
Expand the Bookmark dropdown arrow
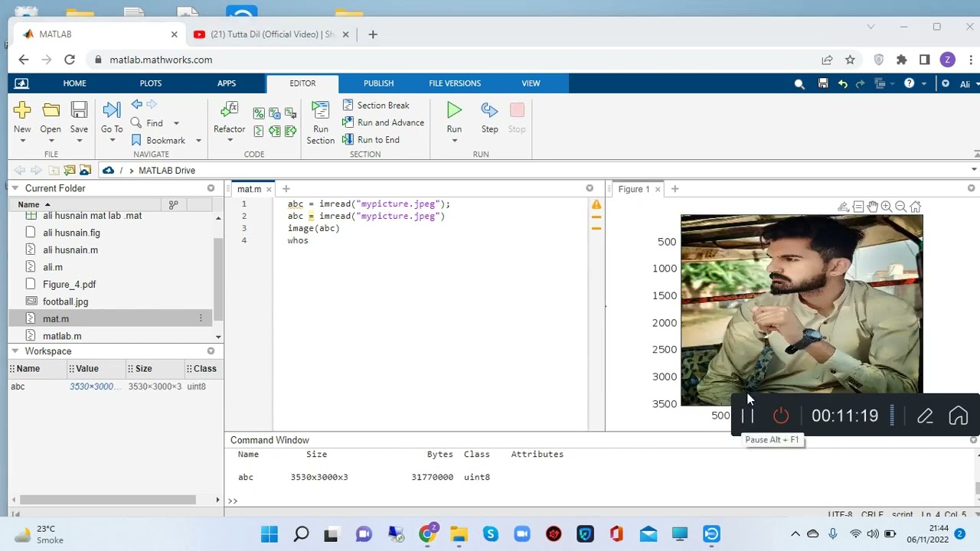(x=198, y=141)
